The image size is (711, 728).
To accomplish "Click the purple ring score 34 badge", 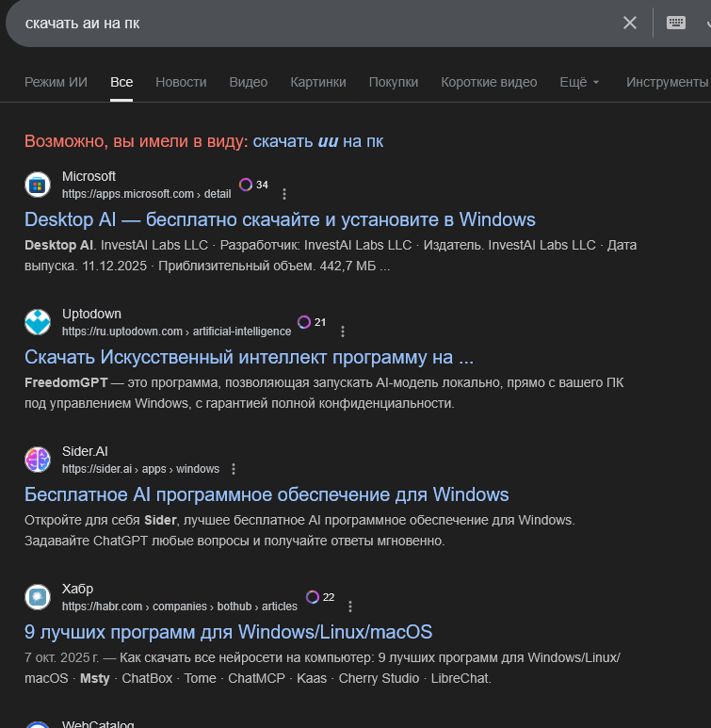I will pos(247,185).
